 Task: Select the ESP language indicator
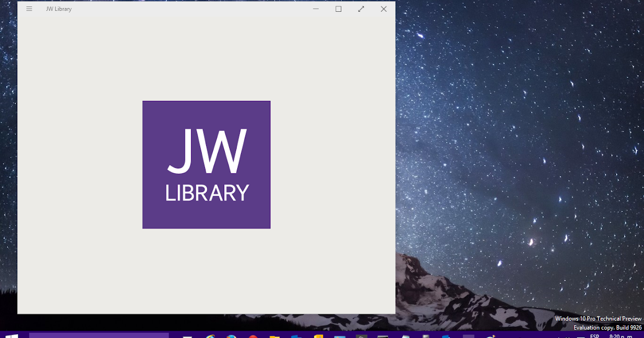[x=594, y=336]
